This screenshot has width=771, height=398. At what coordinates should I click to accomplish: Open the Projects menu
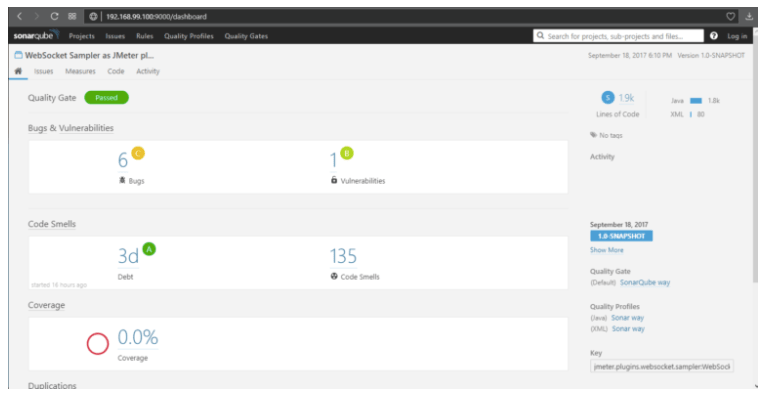point(82,36)
